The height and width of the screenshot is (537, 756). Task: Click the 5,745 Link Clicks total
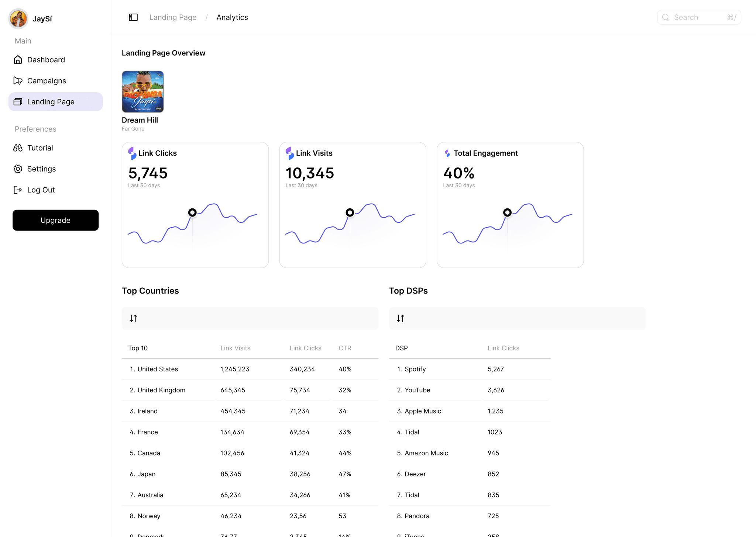coord(148,173)
